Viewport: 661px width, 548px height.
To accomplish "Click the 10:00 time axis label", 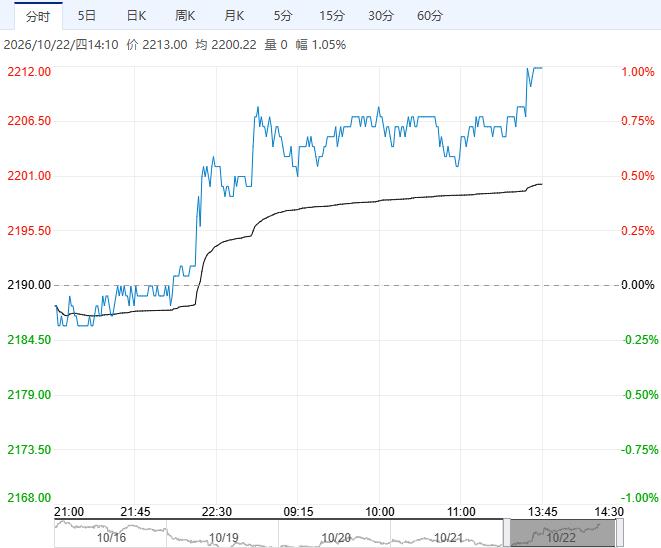I will [x=380, y=512].
